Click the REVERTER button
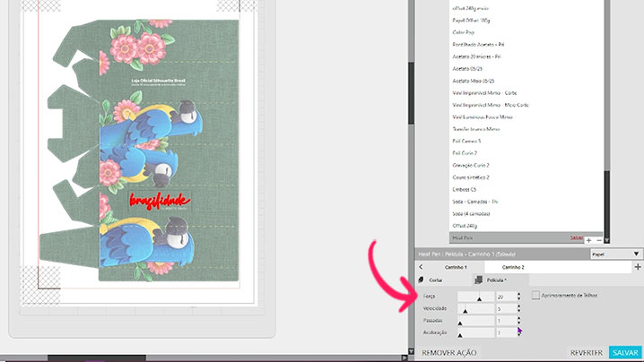The image size is (644, 362). [586, 353]
